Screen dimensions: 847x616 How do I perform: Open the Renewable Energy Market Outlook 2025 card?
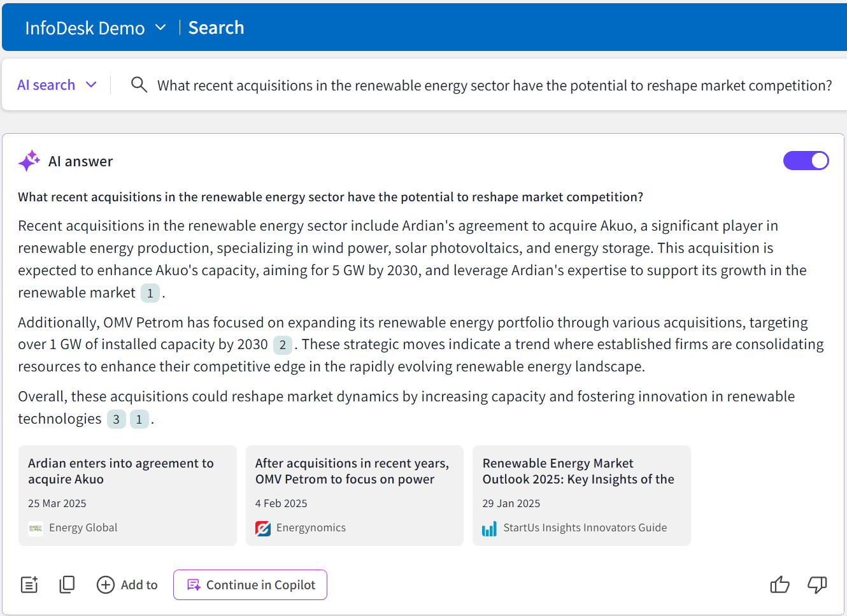(x=581, y=495)
